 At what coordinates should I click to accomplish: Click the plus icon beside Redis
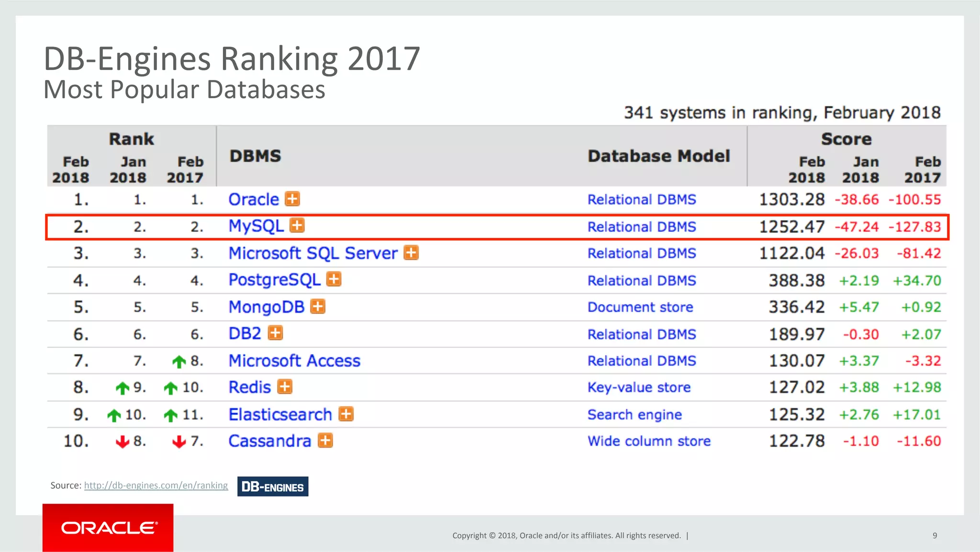coord(285,386)
